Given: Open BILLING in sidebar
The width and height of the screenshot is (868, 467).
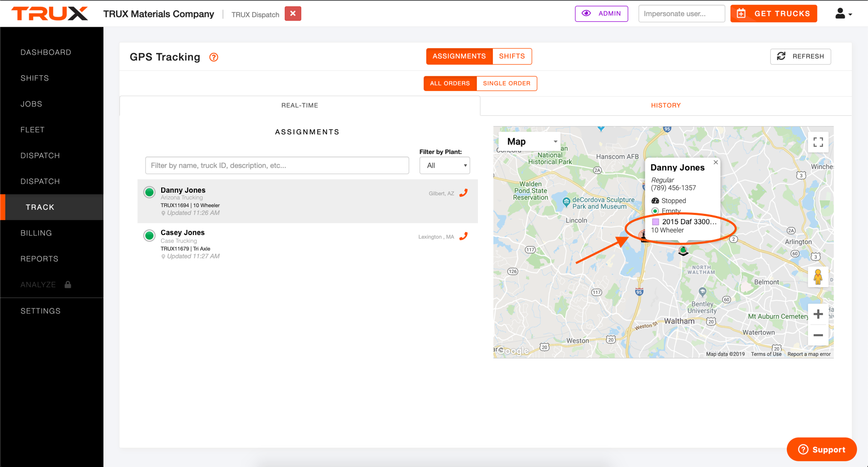Looking at the screenshot, I should [x=52, y=233].
